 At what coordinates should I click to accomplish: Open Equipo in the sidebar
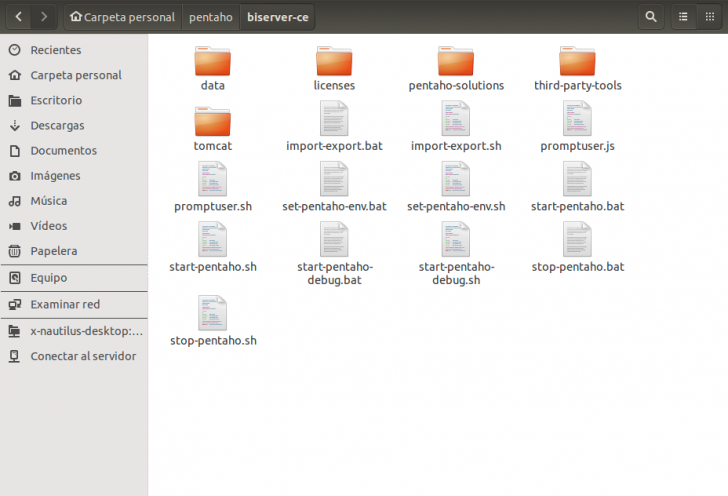74,277
